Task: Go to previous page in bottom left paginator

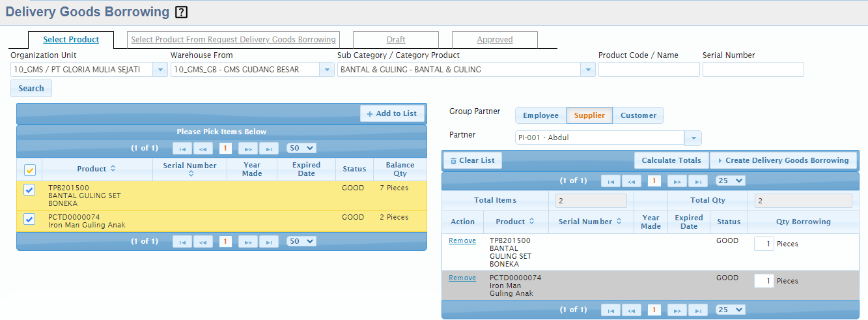Action: pos(203,241)
